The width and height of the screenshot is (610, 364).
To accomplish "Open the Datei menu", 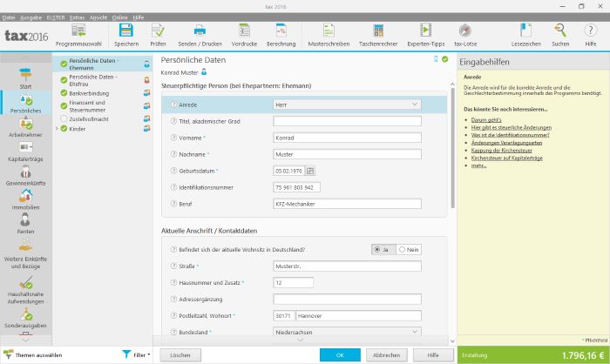I will click(x=9, y=17).
